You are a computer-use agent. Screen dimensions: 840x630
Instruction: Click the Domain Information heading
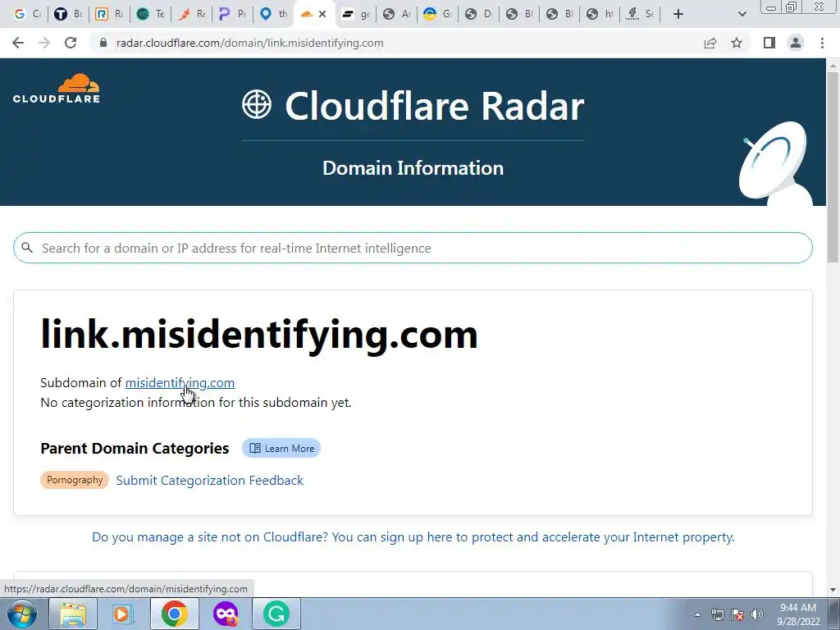point(413,167)
